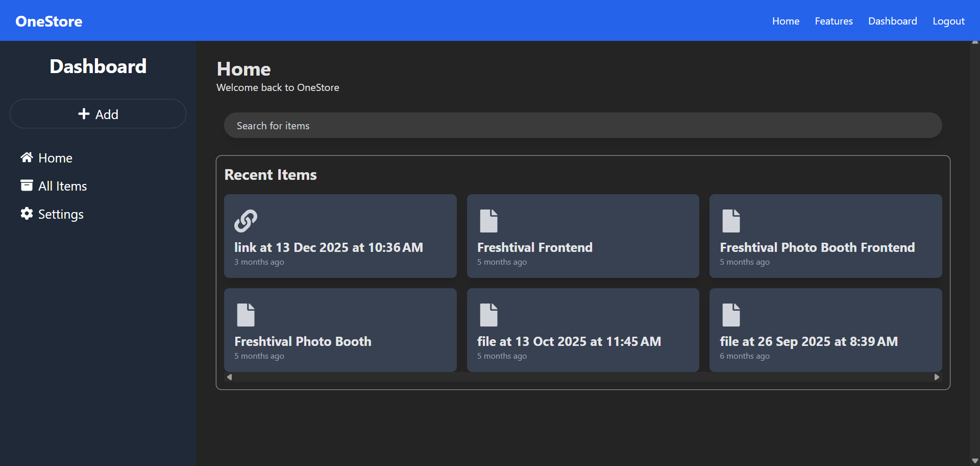Select the home icon in the sidebar
Viewport: 980px width, 466px height.
(26, 157)
